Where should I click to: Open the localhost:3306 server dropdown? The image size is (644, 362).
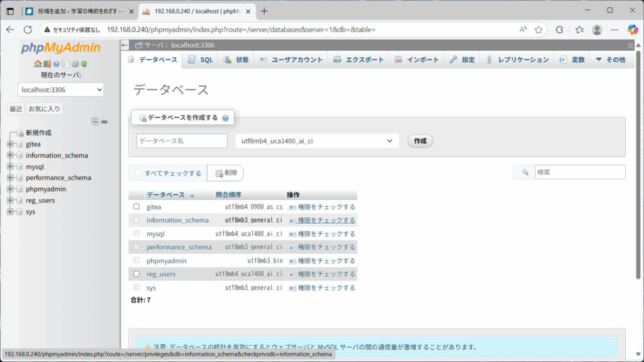(60, 90)
